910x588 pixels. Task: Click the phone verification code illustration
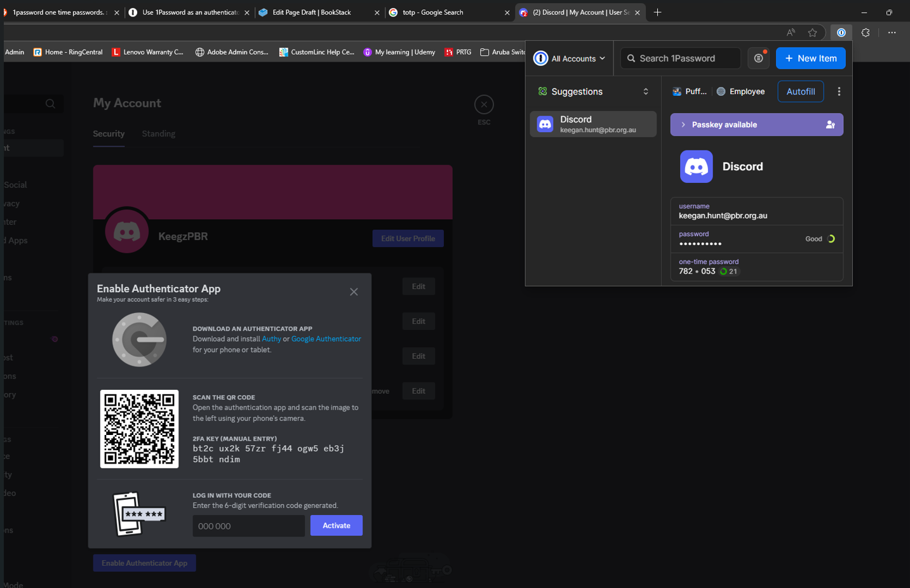tap(139, 514)
